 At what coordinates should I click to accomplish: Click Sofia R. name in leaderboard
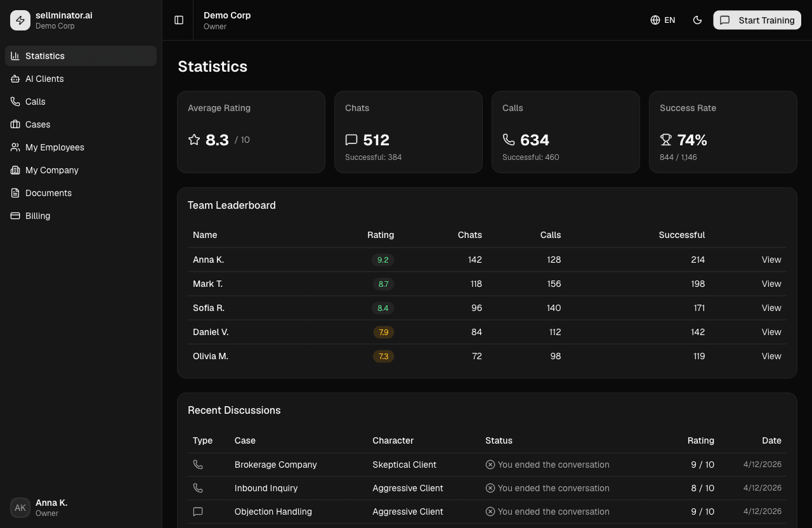pos(209,308)
